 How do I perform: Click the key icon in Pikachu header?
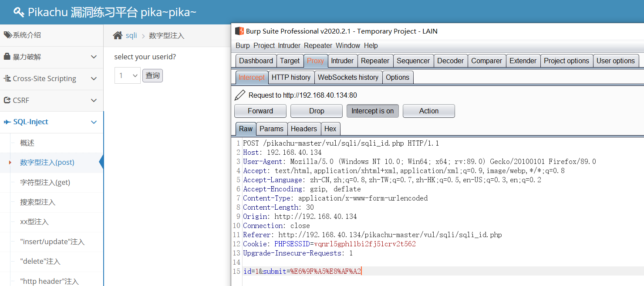[19, 12]
